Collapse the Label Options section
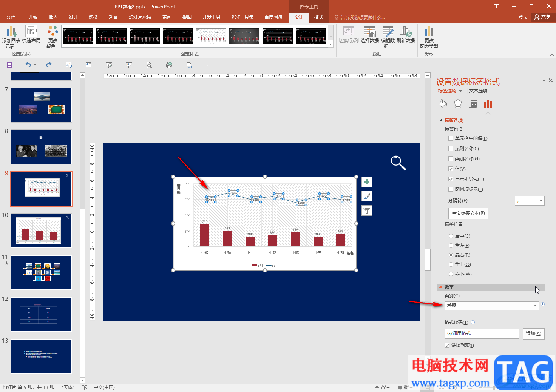The height and width of the screenshot is (392, 556). point(440,120)
